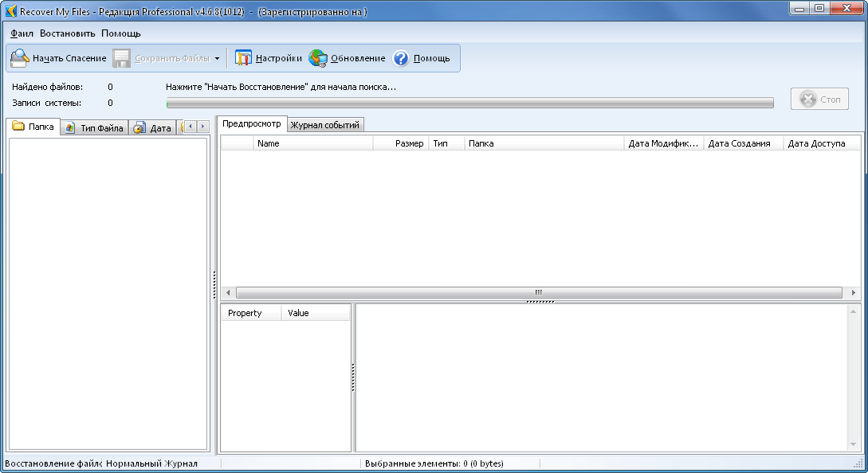The image size is (868, 473).
Task: Select the Тип Файла tab
Action: click(x=95, y=128)
